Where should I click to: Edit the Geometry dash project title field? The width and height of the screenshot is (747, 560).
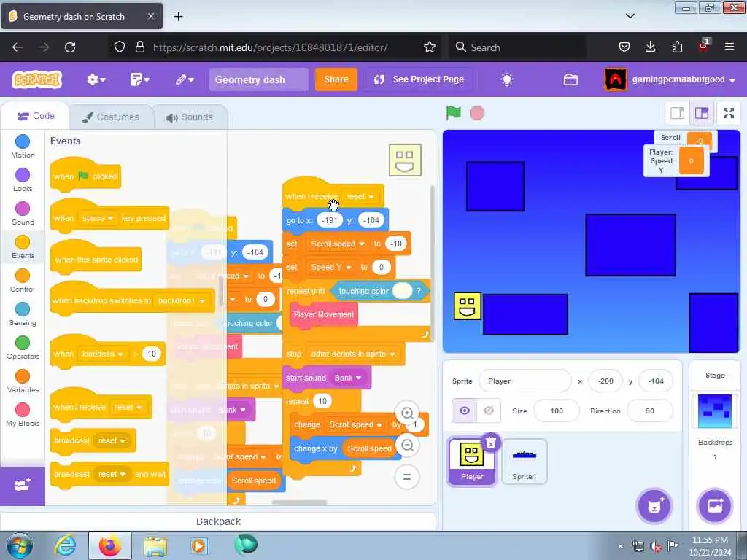coord(259,79)
